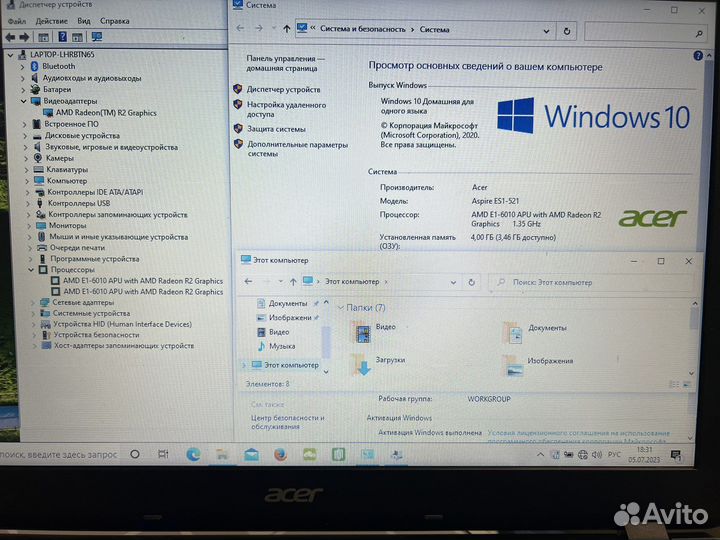Click the Клавиатуры category icon
Screen dimensions: 720x540
[39, 169]
